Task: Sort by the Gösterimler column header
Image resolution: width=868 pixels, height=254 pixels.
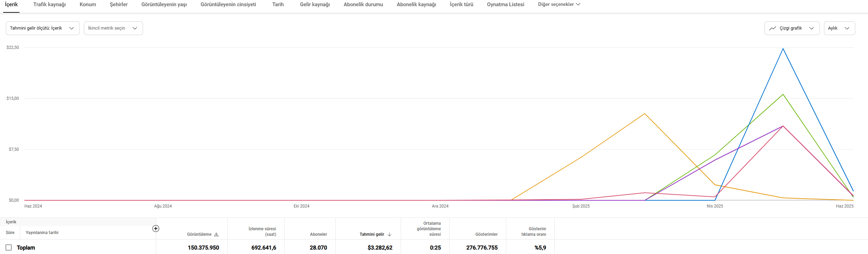Action: (x=486, y=234)
